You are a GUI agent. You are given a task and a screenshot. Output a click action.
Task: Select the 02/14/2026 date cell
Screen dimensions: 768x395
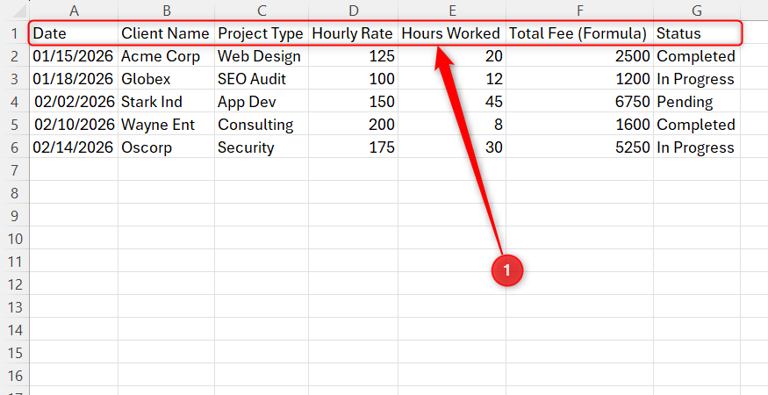point(74,147)
